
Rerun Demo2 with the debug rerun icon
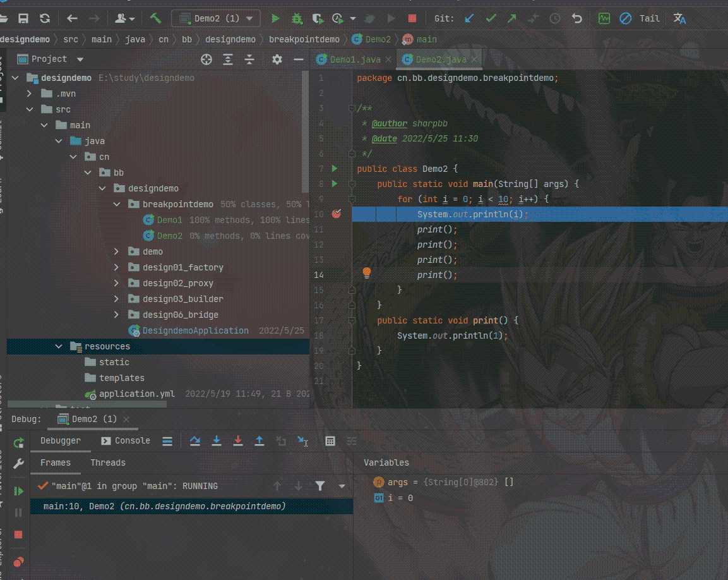pos(18,443)
